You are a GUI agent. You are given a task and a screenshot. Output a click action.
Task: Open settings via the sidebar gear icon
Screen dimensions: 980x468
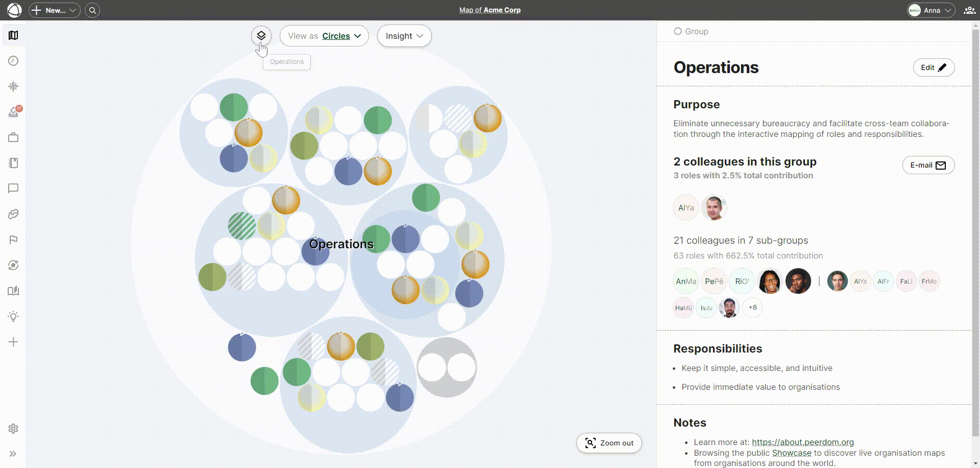click(x=13, y=429)
